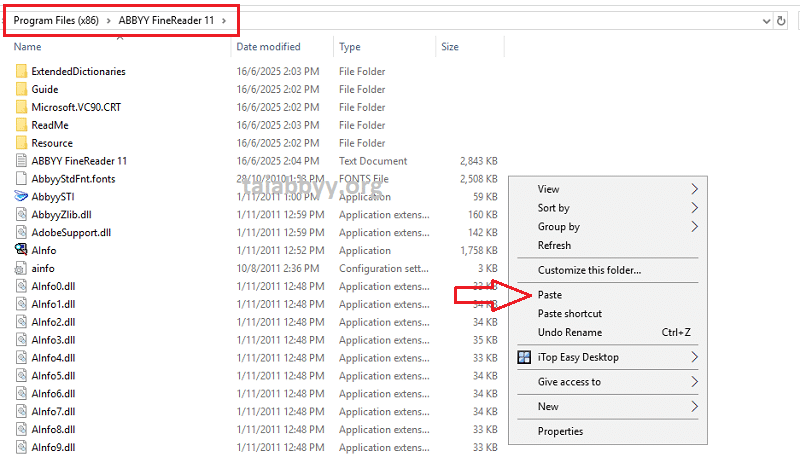Click the Guide folder icon
800x457 pixels.
pos(21,89)
